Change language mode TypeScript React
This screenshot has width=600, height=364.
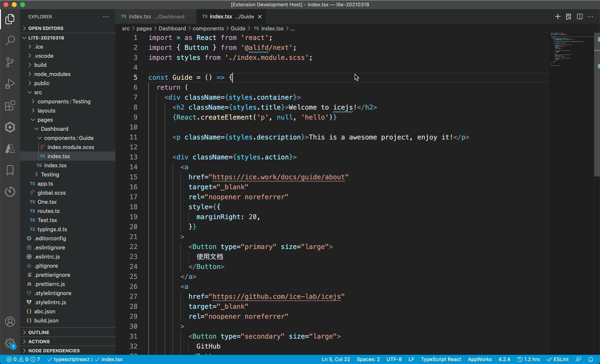(x=441, y=359)
